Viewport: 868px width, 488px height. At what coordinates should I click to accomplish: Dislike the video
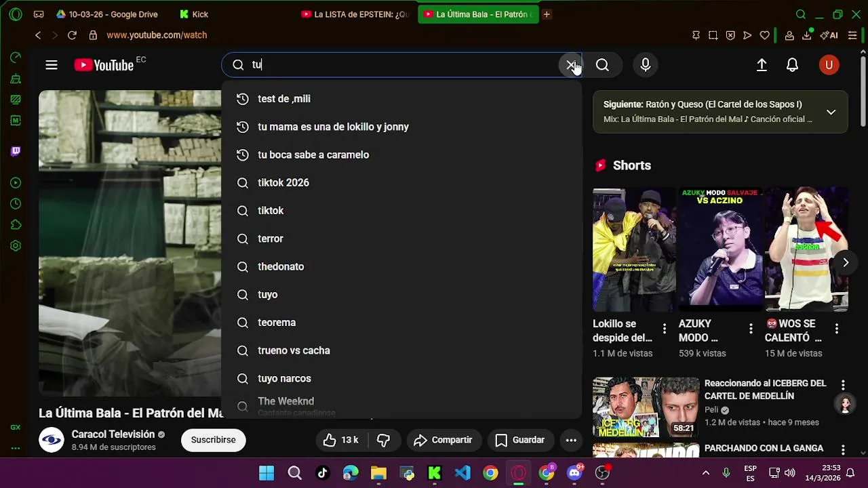point(383,440)
